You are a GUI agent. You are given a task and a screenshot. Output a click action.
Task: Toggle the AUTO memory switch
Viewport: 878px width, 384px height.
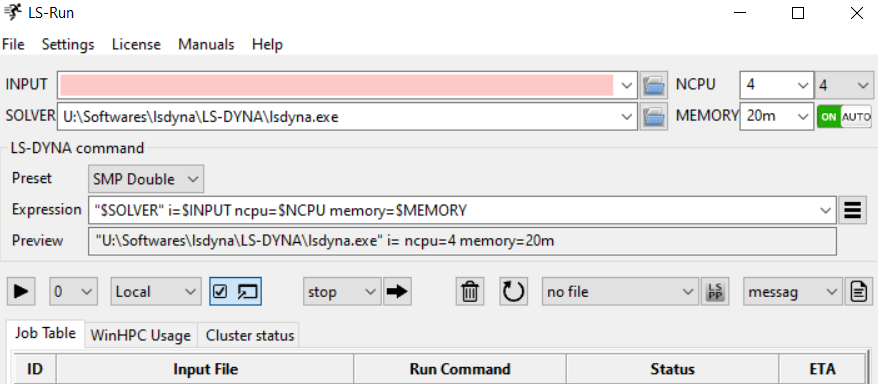tap(856, 116)
